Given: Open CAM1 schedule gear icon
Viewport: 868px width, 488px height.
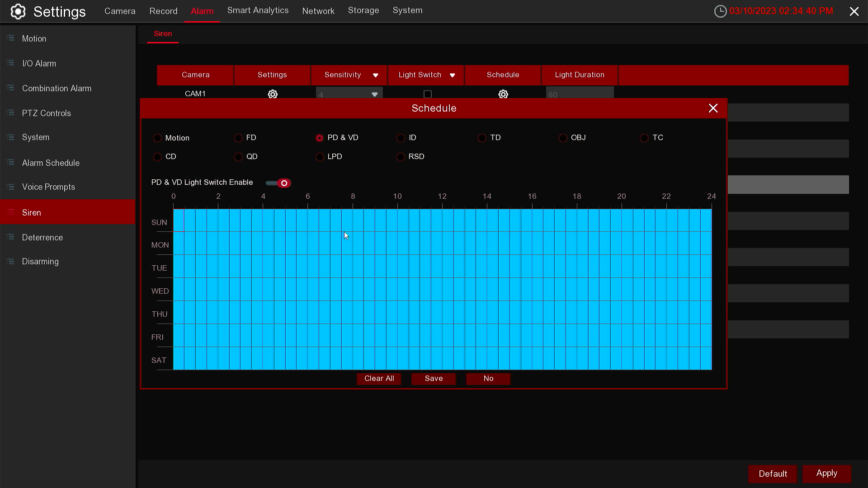Looking at the screenshot, I should click(503, 94).
